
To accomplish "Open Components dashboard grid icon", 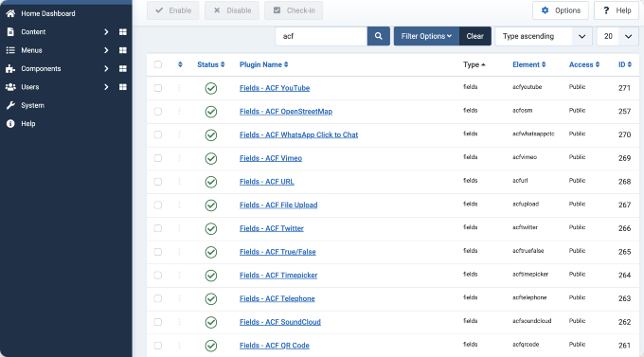I will (123, 68).
